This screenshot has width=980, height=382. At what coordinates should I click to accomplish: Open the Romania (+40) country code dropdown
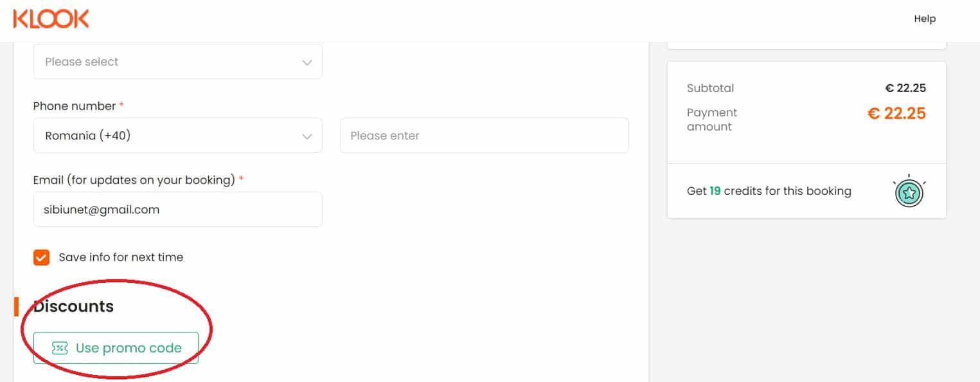pyautogui.click(x=178, y=136)
